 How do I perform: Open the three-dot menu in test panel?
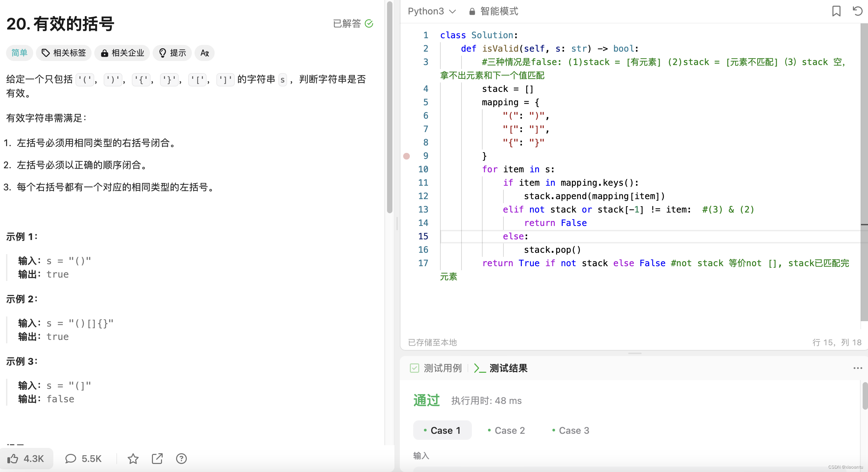pos(858,368)
